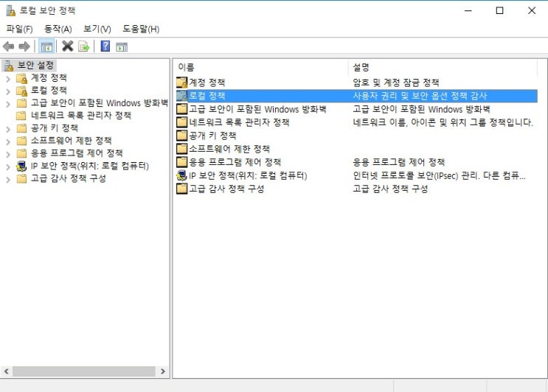Click the tree pane horizontal scrollbar thumb
The height and width of the screenshot is (392, 548).
(x=84, y=371)
